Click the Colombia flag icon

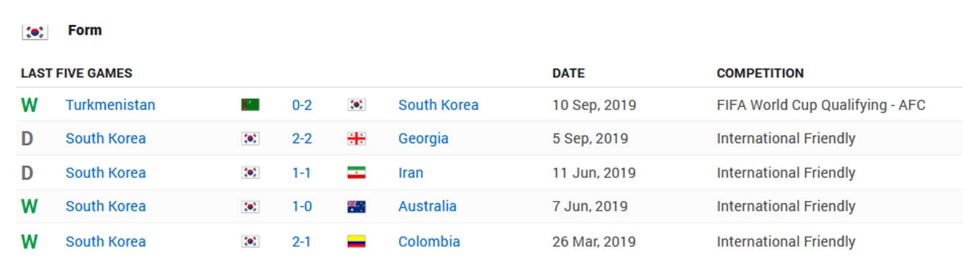click(x=356, y=241)
